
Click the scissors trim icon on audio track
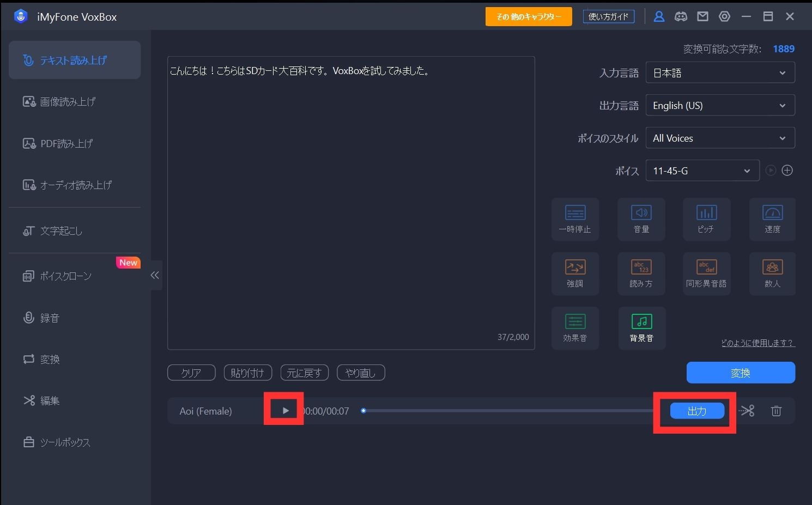click(747, 411)
